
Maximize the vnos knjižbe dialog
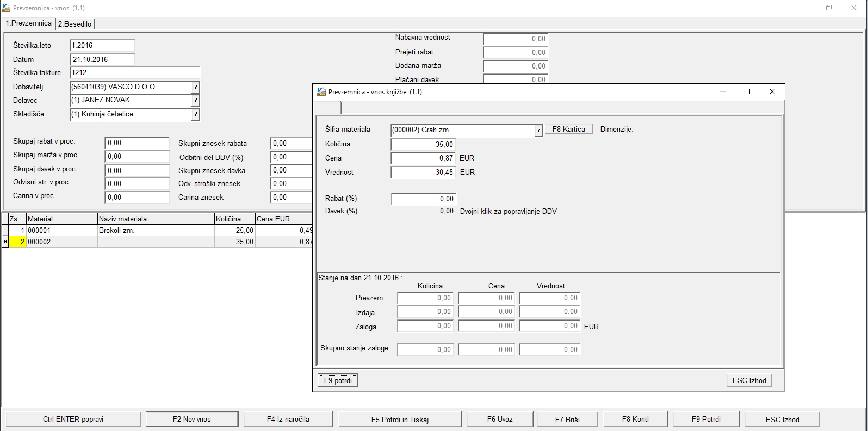[747, 91]
